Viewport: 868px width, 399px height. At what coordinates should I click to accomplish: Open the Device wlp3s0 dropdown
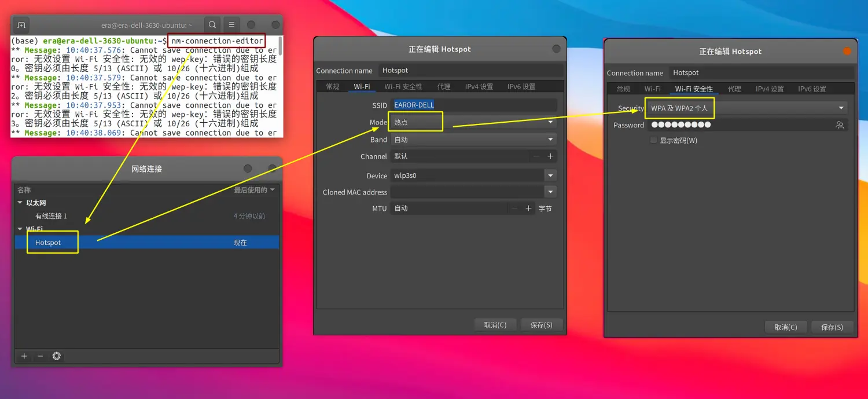pyautogui.click(x=550, y=175)
